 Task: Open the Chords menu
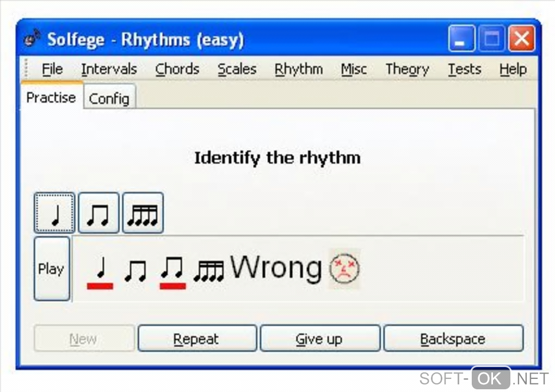pyautogui.click(x=177, y=69)
